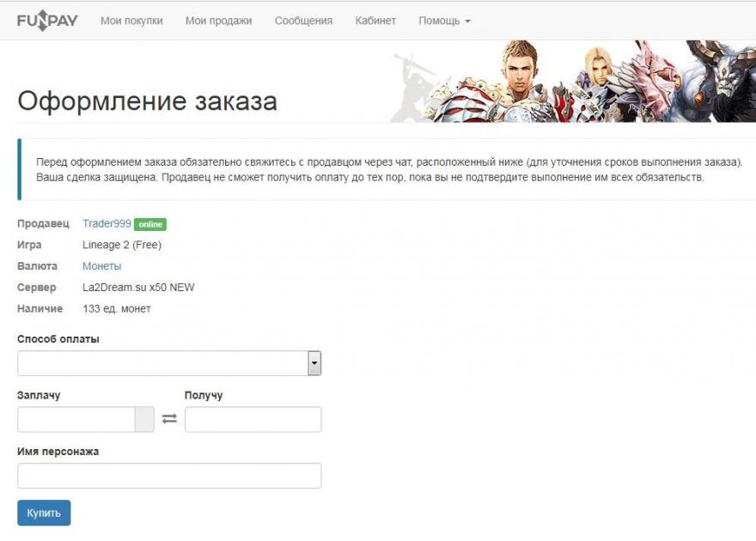Click the currency swap arrows icon
Image resolution: width=756 pixels, height=541 pixels.
(x=168, y=419)
